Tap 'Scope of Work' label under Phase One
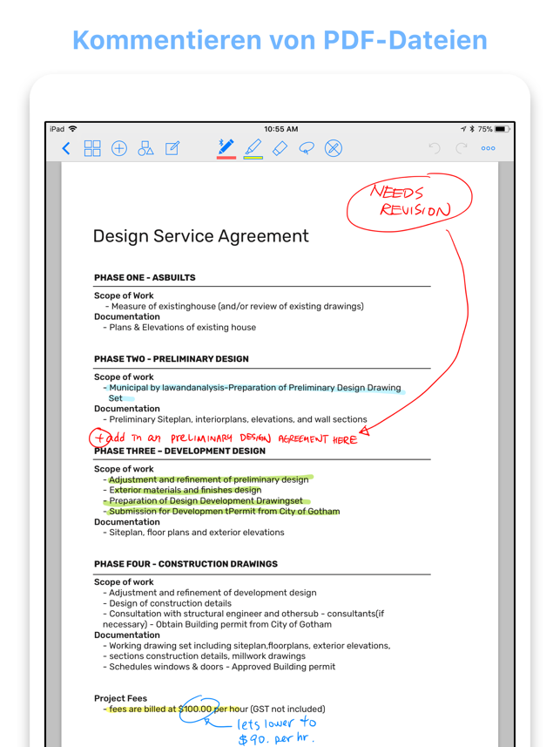The height and width of the screenshot is (747, 560). pos(124,295)
